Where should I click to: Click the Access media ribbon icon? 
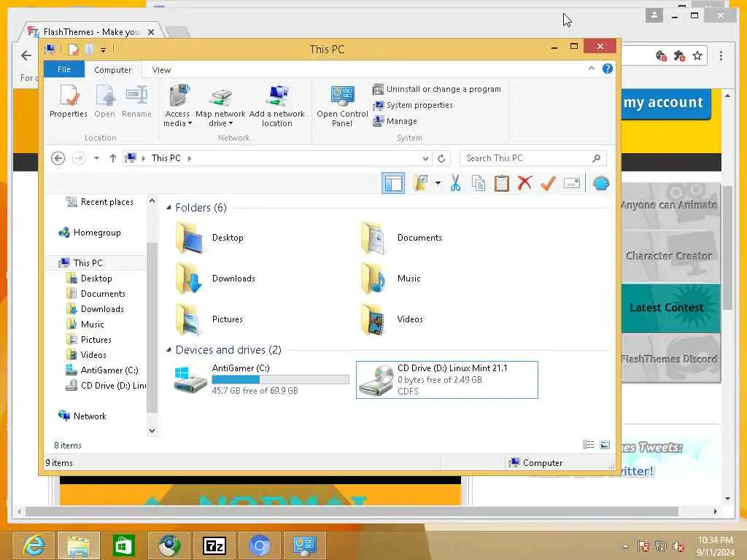point(177,106)
